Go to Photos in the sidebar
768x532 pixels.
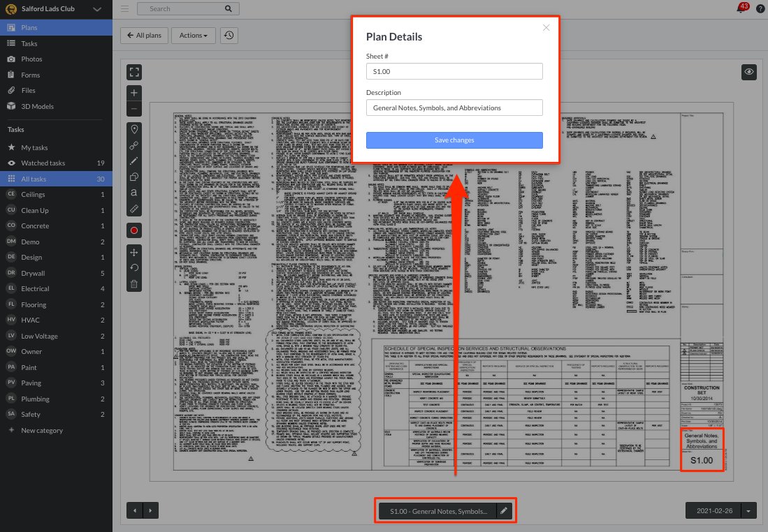click(x=31, y=59)
